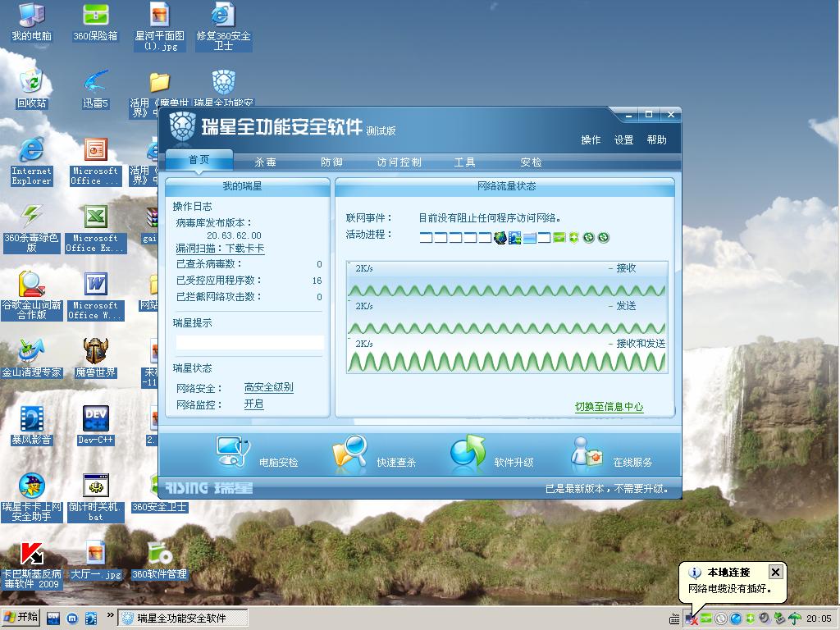This screenshot has height=630, width=840.
Task: Click the virus database version 20.63.62.00
Action: 234,235
